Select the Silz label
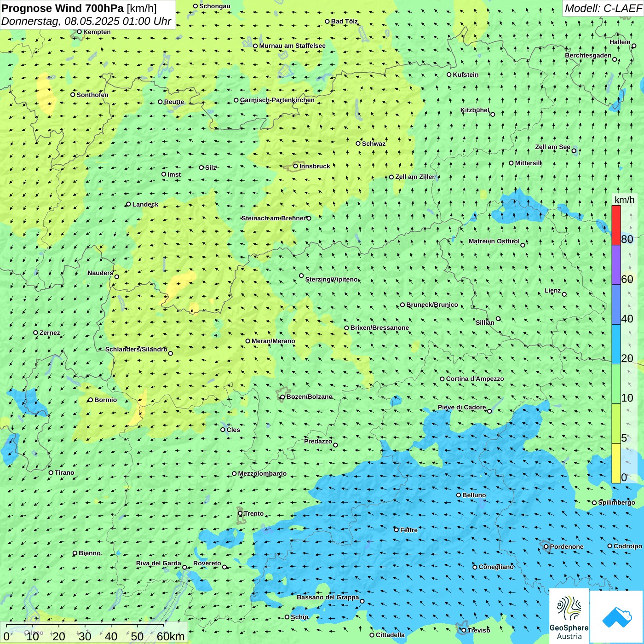 pos(211,167)
